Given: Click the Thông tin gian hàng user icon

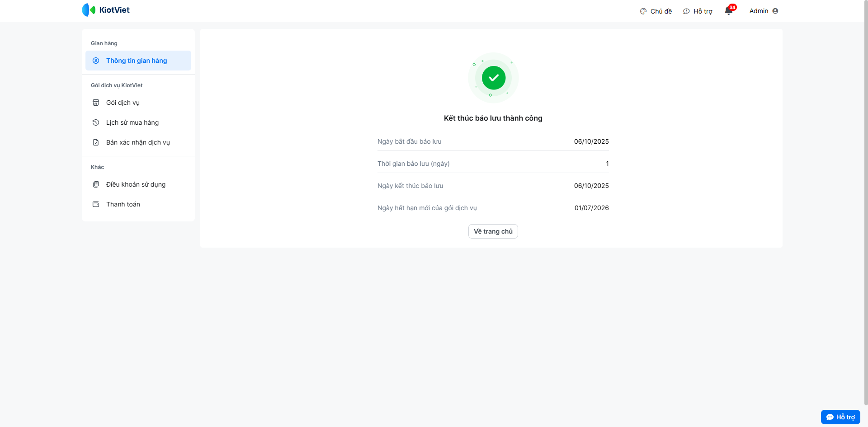Looking at the screenshot, I should point(96,61).
